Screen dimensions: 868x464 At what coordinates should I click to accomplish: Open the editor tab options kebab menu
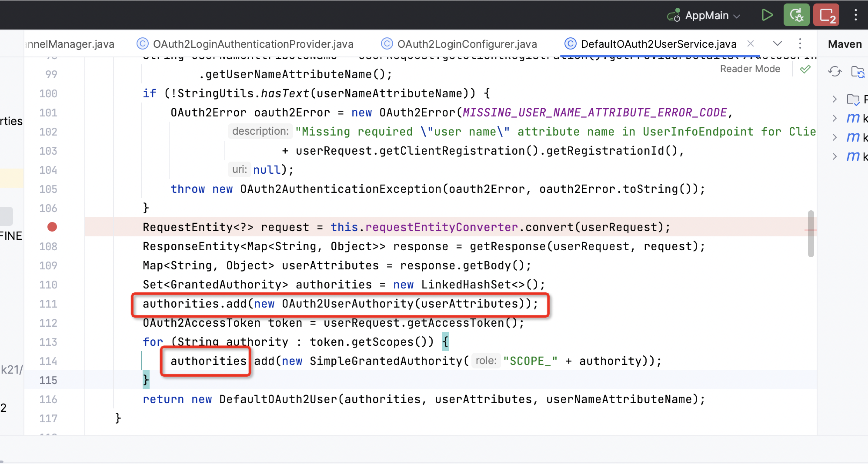pos(800,43)
